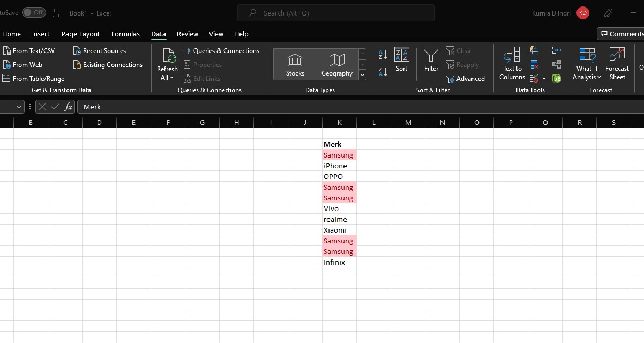Click the Text to Columns tool
Viewport: 644px width, 343px height.
coord(512,64)
